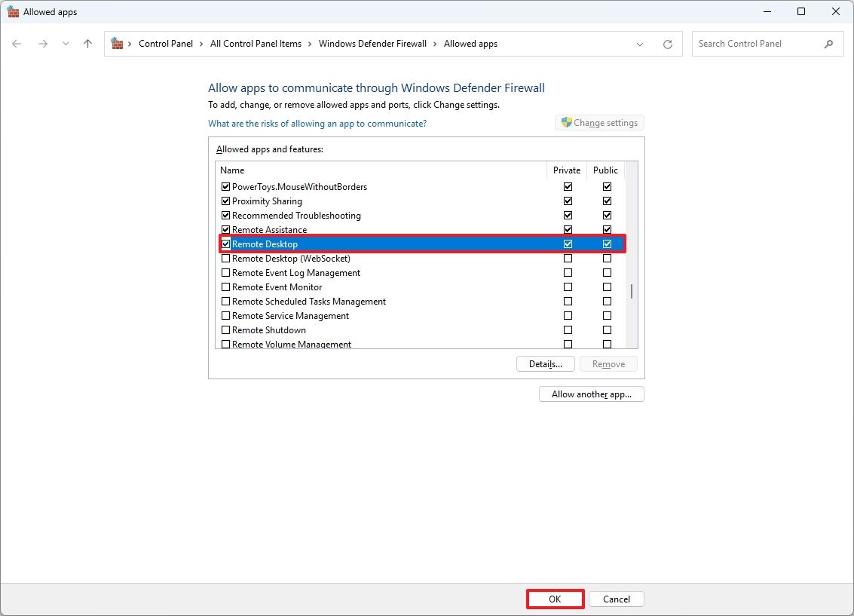Refresh the current Control Panel page
Viewport: 854px width, 616px height.
coord(668,44)
